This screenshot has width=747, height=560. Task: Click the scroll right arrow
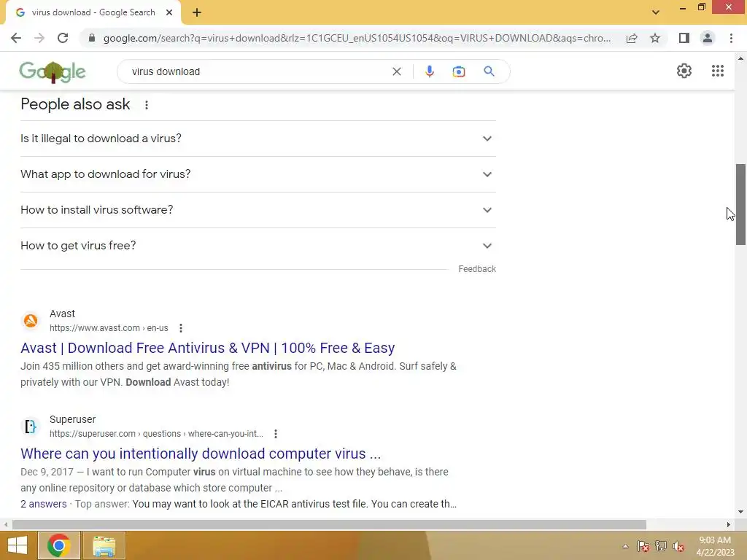coord(729,524)
